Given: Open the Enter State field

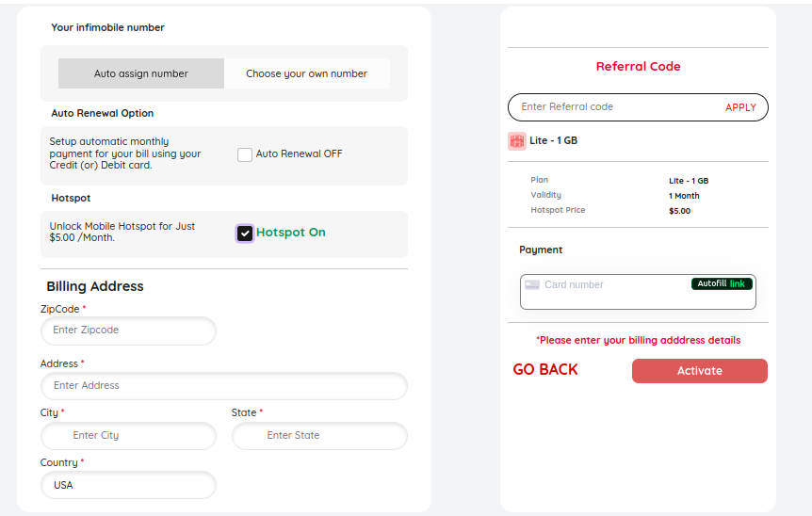Looking at the screenshot, I should 319,436.
